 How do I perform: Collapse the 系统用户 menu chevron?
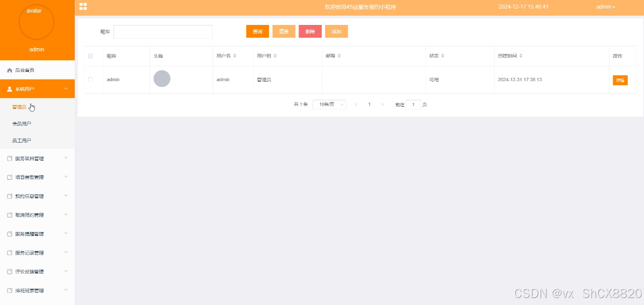point(66,88)
